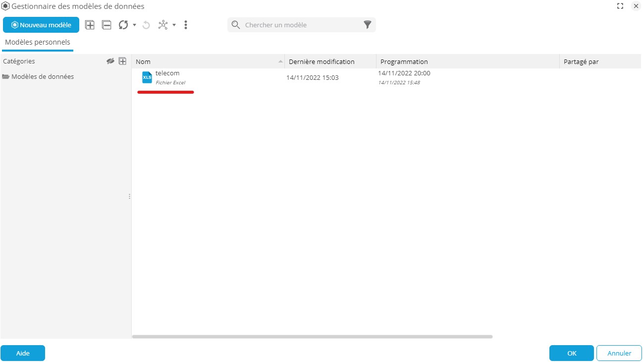Image resolution: width=644 pixels, height=362 pixels.
Task: Click the network graph icon in the toolbar
Action: pyautogui.click(x=163, y=25)
